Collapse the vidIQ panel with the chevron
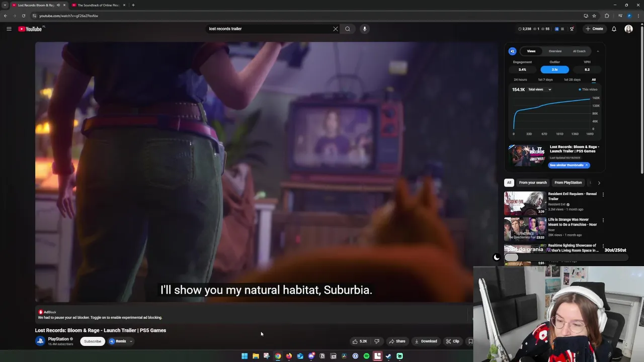Image resolution: width=644 pixels, height=362 pixels. pyautogui.click(x=598, y=51)
